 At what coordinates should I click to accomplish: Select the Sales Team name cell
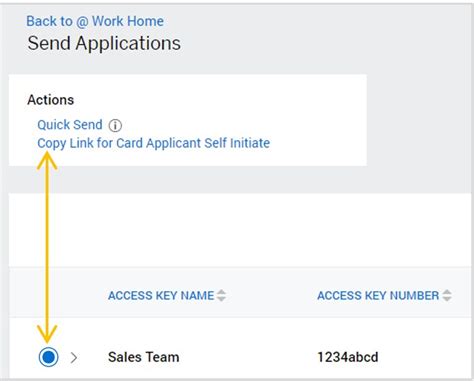[x=144, y=357]
